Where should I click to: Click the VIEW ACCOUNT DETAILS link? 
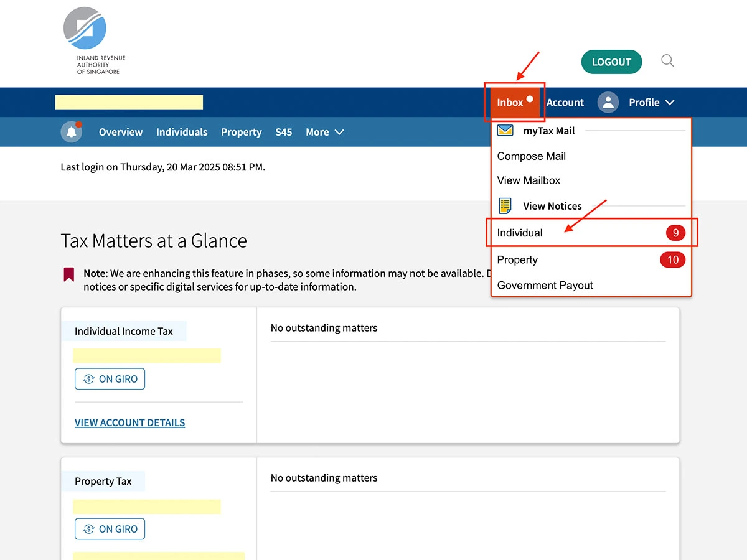pyautogui.click(x=129, y=422)
